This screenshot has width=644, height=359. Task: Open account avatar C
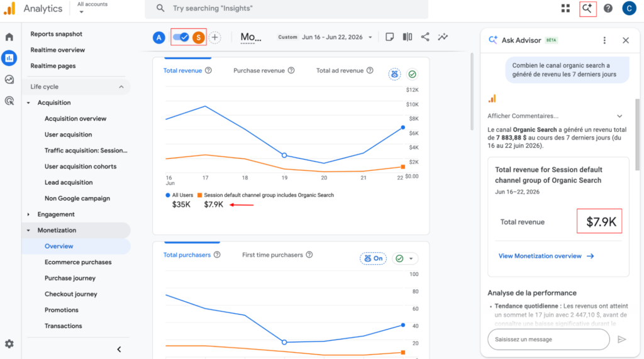coord(629,8)
